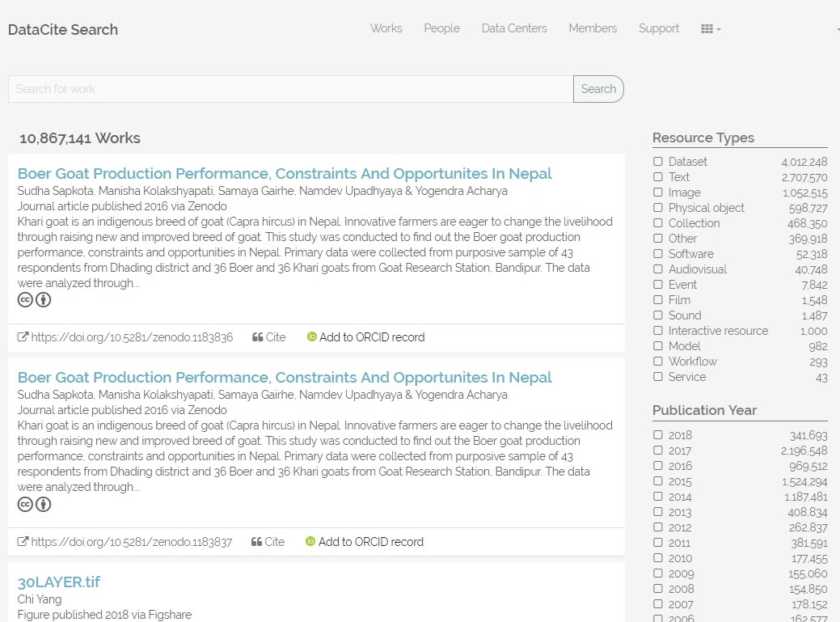Viewport: 840px width, 622px height.
Task: Check the 2018 publication year filter
Action: click(658, 434)
